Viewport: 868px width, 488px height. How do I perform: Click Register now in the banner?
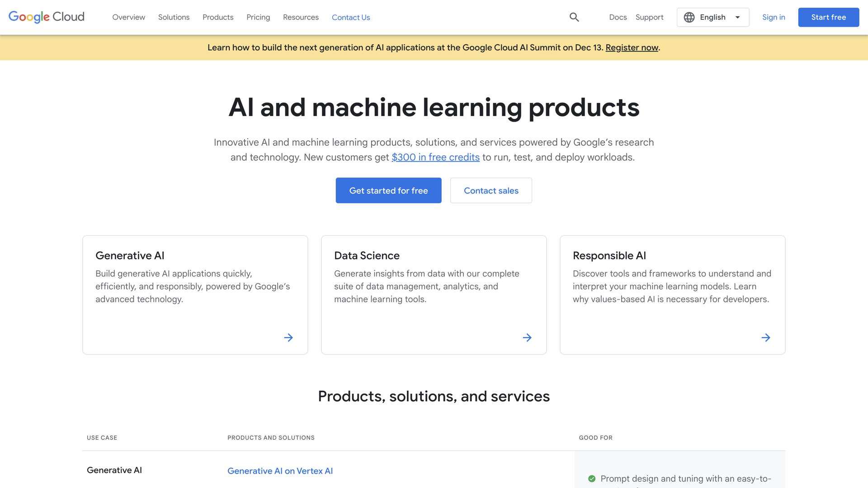(632, 47)
